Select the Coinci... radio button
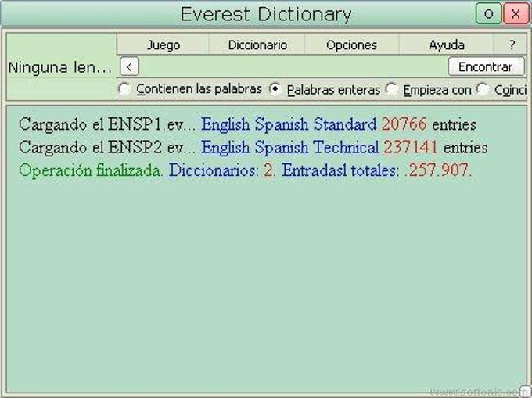This screenshot has height=398, width=532. point(482,89)
